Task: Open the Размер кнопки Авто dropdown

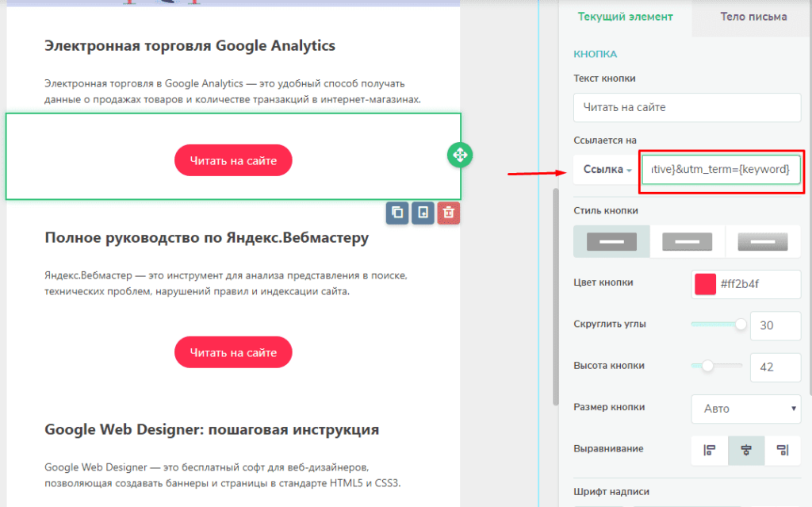Action: [746, 409]
